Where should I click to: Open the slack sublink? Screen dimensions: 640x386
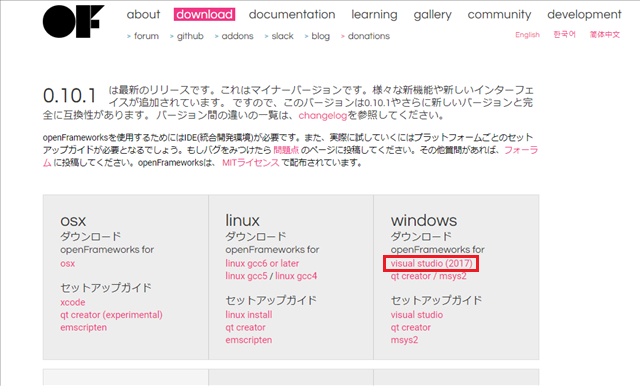282,36
